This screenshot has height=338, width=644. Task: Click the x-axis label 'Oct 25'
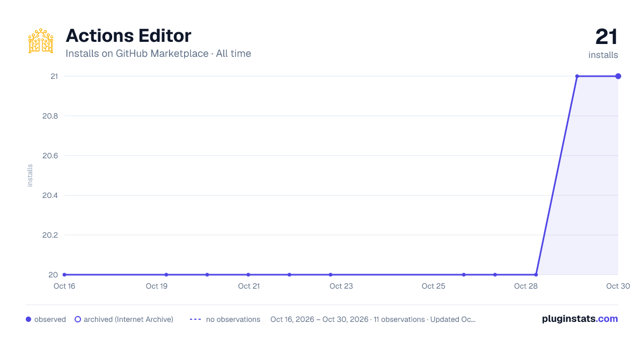click(434, 286)
